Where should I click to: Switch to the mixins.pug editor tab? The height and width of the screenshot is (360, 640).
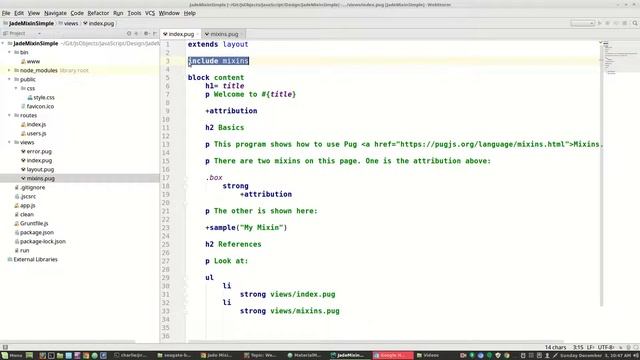[x=224, y=34]
